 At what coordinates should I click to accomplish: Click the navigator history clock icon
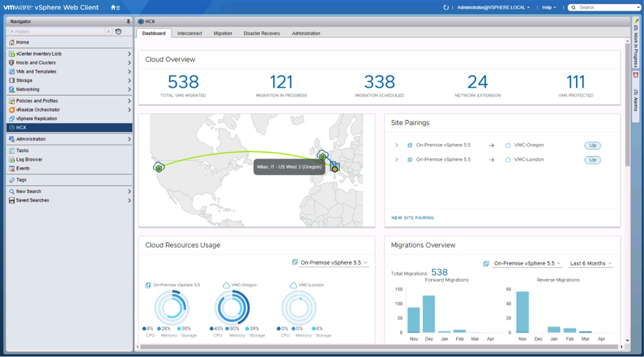click(118, 31)
